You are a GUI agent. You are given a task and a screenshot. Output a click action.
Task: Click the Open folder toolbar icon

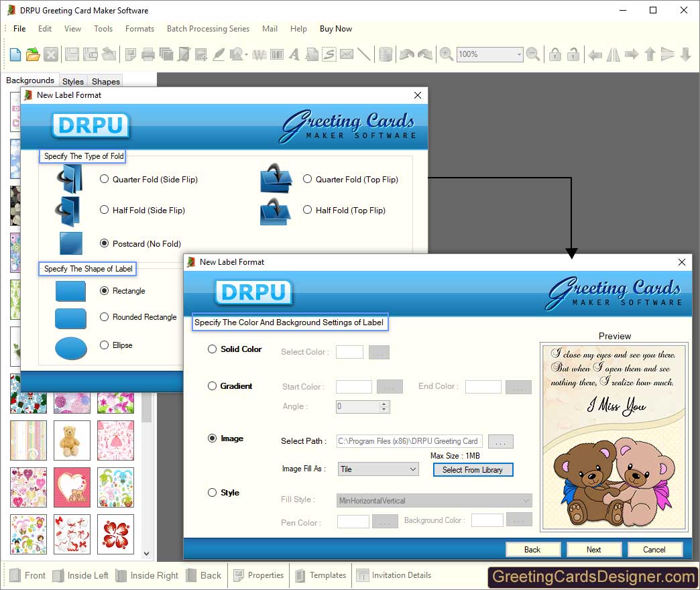[x=33, y=54]
